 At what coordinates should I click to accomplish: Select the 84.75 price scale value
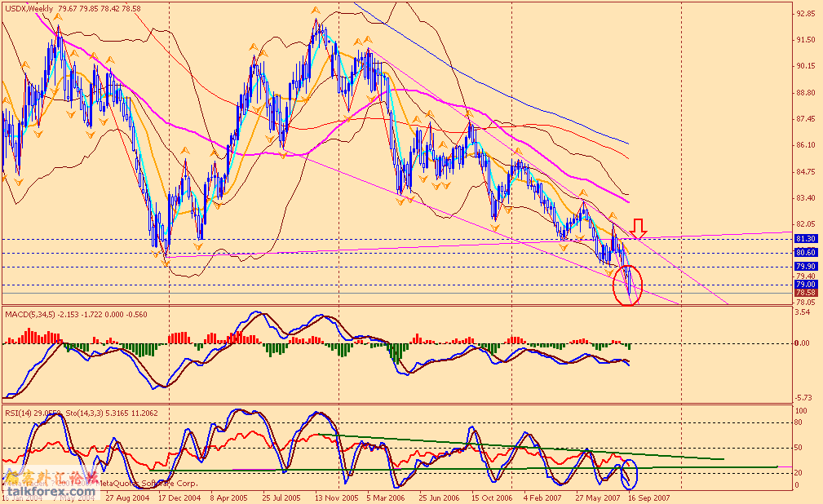806,172
